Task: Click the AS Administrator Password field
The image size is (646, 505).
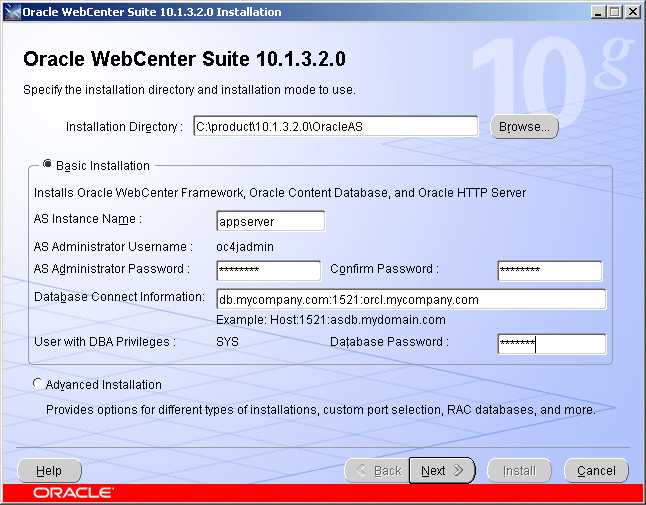Action: click(x=269, y=271)
